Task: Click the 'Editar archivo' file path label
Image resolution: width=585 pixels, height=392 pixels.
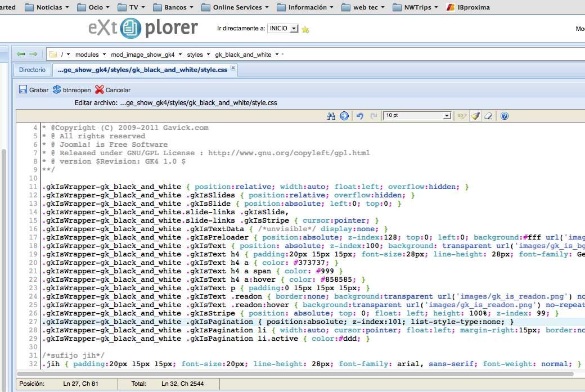Action: 175,103
